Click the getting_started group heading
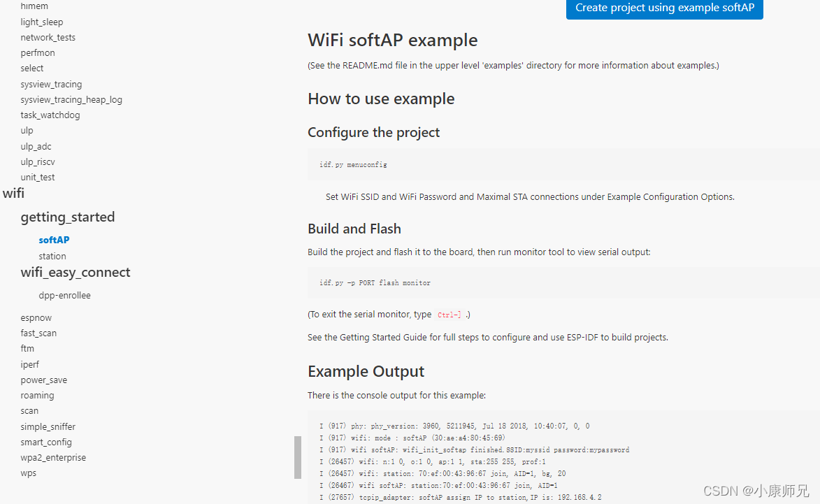Image resolution: width=820 pixels, height=504 pixels. 68,217
